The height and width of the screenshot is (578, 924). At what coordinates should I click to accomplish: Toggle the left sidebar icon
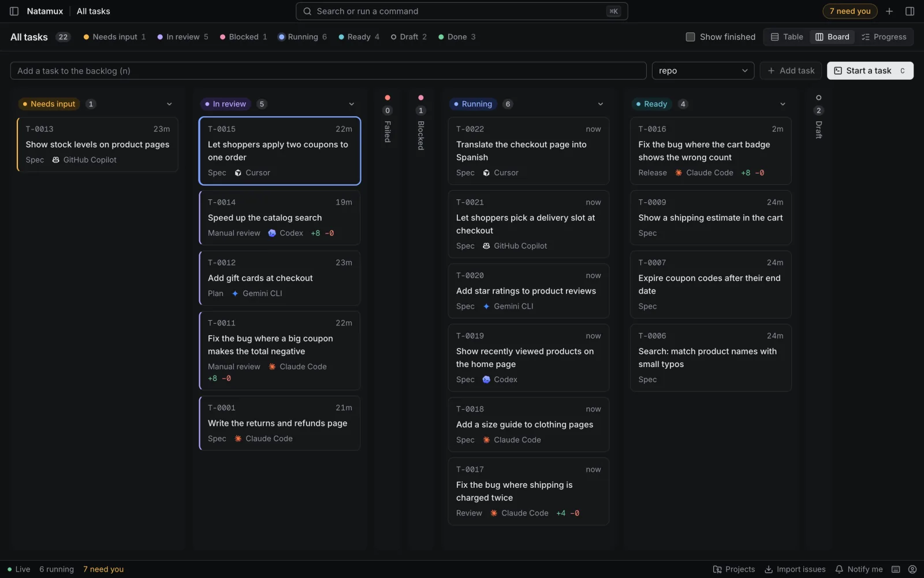click(x=14, y=11)
